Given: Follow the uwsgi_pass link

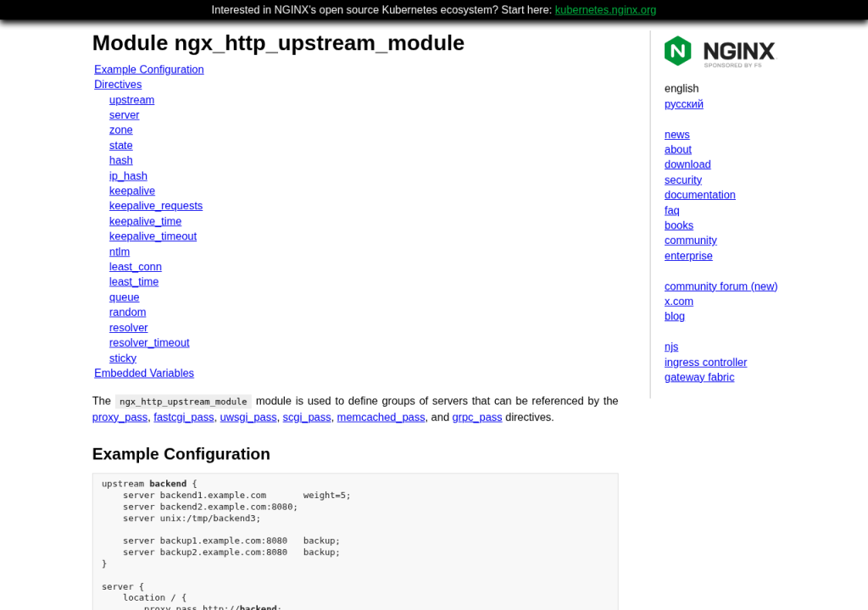Looking at the screenshot, I should (248, 417).
